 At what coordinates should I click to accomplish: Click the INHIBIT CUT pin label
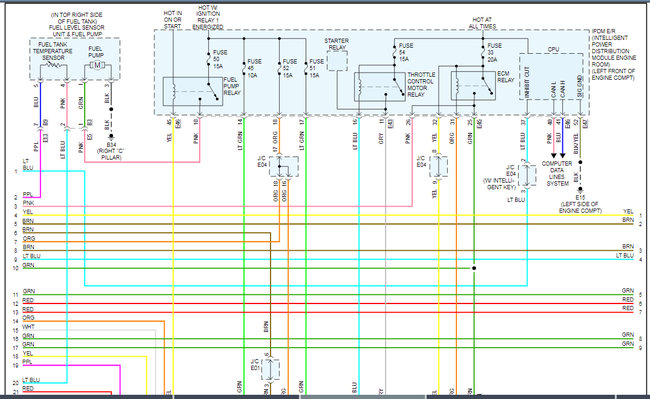527,82
